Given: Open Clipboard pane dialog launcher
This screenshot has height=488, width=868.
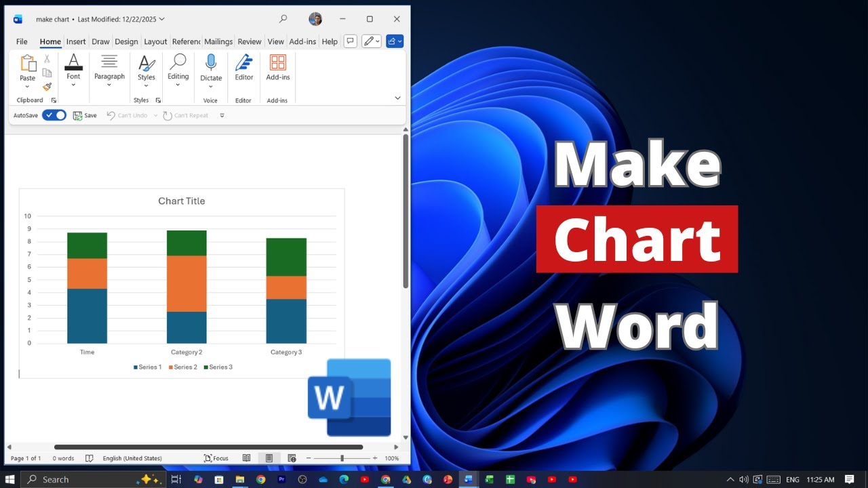Looking at the screenshot, I should 54,100.
